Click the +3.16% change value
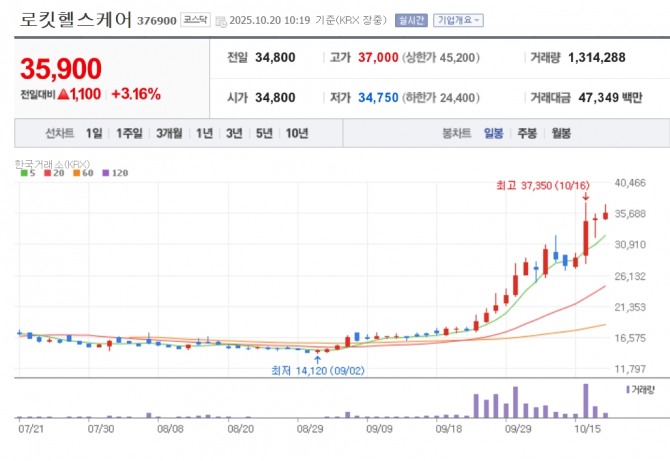This screenshot has width=670, height=461. point(136,94)
